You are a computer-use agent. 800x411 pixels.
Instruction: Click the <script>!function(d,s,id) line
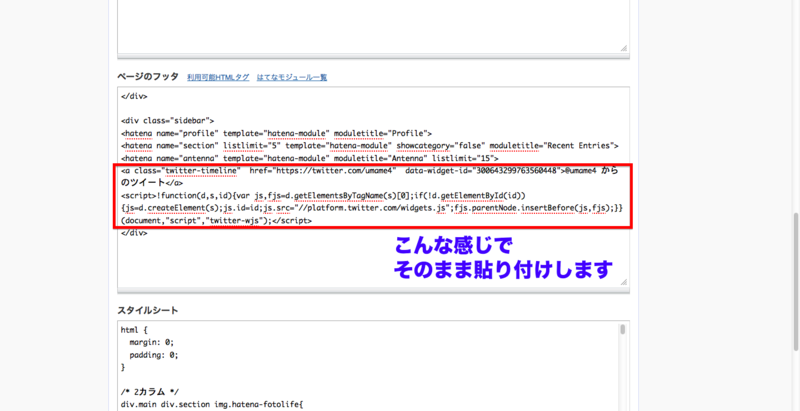click(x=323, y=196)
